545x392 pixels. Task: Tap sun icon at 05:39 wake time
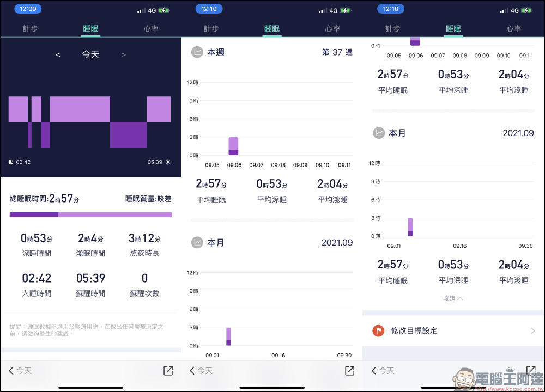(168, 162)
